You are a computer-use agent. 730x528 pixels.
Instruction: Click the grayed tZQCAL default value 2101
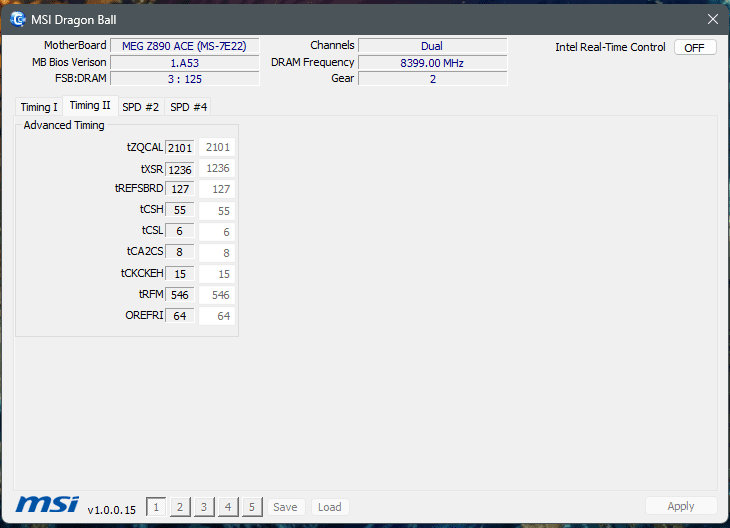217,147
